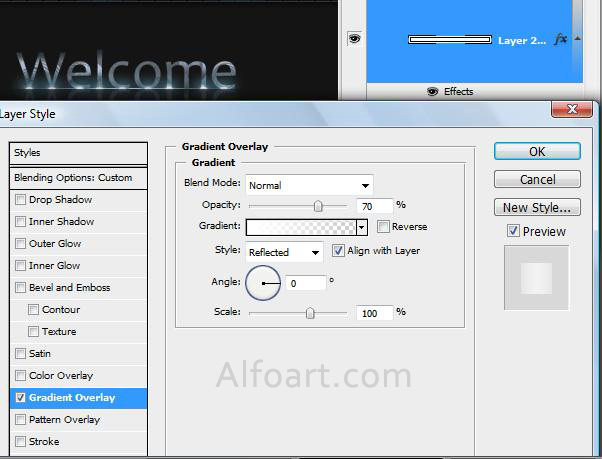The image size is (602, 459).
Task: Toggle the Reverse checkbox
Action: click(x=383, y=226)
